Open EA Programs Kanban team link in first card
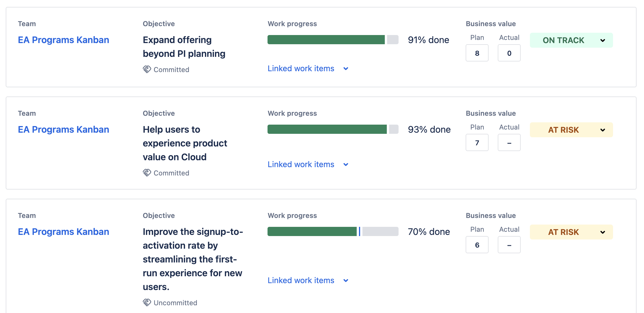This screenshot has height=313, width=644. click(63, 40)
